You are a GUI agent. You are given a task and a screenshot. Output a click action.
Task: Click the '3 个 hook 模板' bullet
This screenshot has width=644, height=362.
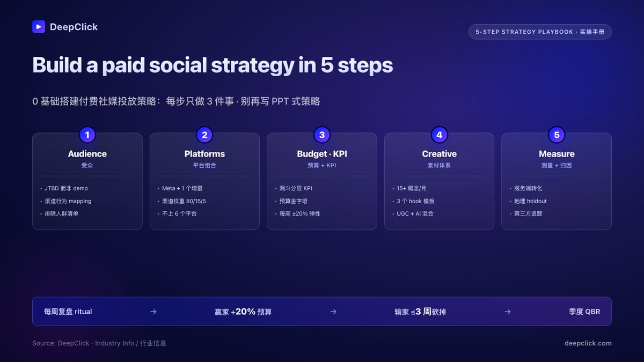[415, 201]
